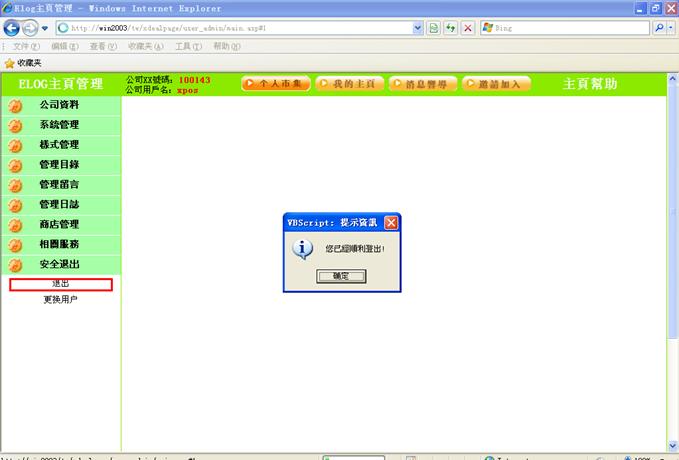Click the 個人市集 orange button
The height and width of the screenshot is (460, 679).
tap(276, 84)
